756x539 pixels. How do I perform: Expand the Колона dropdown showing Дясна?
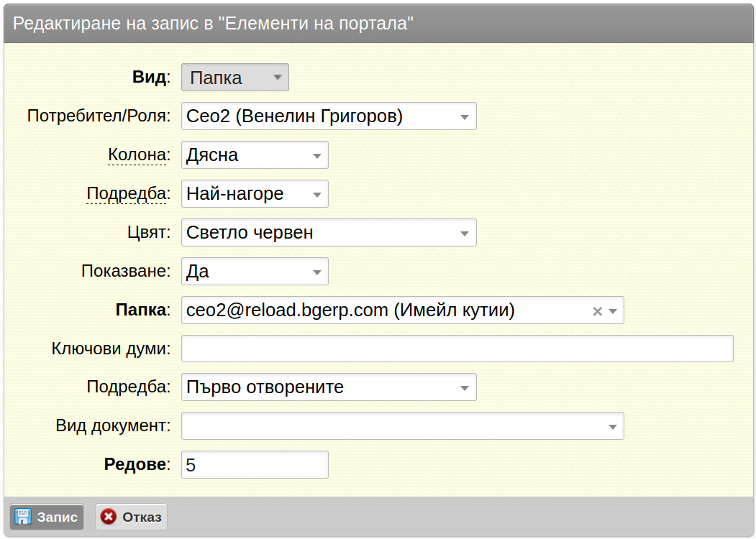coord(255,155)
